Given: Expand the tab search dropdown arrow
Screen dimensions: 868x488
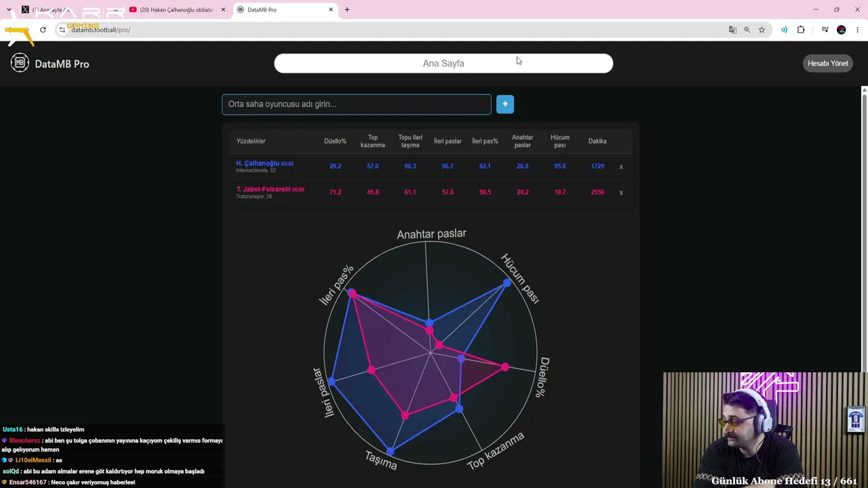Looking at the screenshot, I should coord(8,9).
